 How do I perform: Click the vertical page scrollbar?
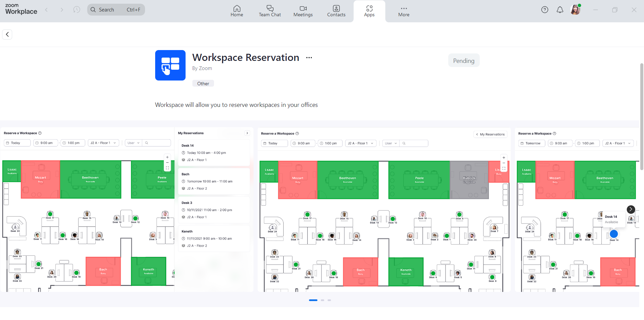[x=641, y=116]
